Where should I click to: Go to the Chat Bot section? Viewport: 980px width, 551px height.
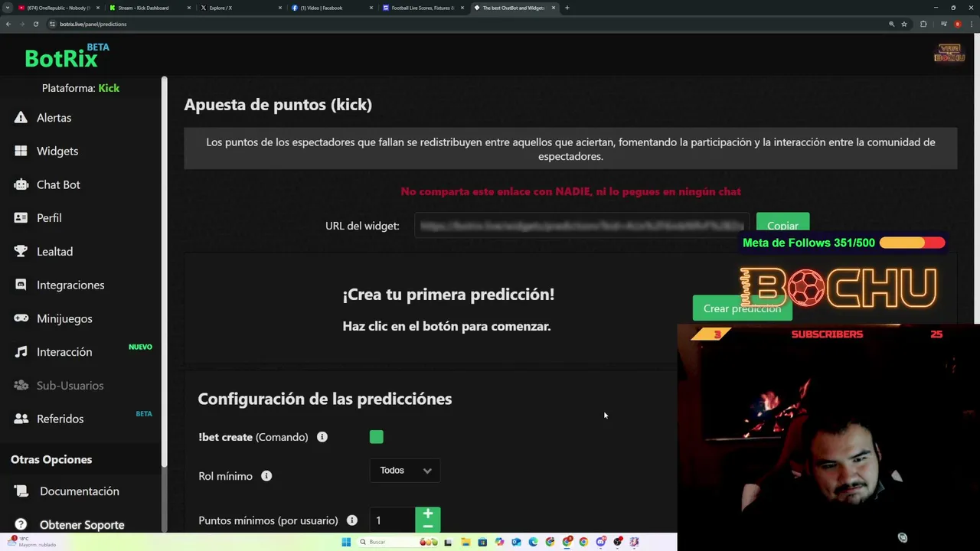point(58,184)
